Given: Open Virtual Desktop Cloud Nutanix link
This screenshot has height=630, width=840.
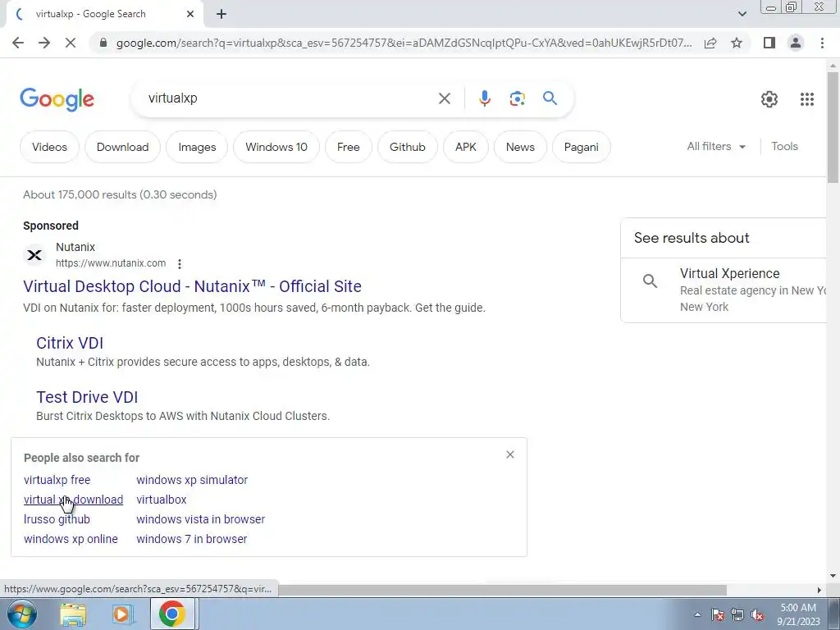Looking at the screenshot, I should click(x=192, y=286).
